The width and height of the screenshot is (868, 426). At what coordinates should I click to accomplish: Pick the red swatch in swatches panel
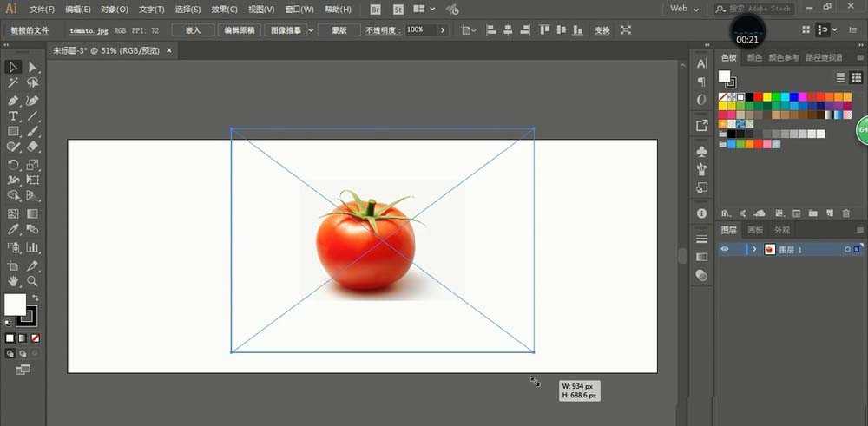pos(758,96)
